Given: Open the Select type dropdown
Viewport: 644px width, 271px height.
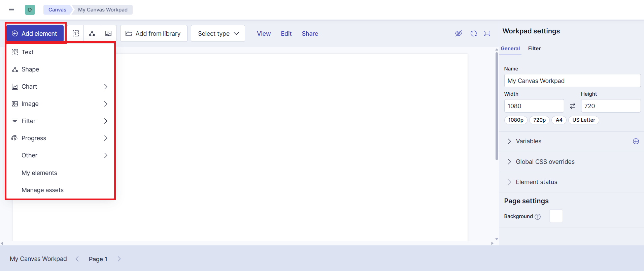Looking at the screenshot, I should (218, 33).
